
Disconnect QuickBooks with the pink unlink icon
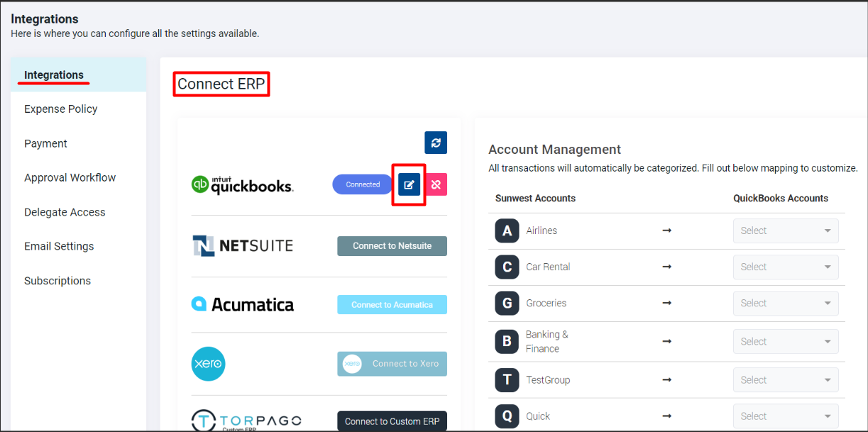pos(436,184)
